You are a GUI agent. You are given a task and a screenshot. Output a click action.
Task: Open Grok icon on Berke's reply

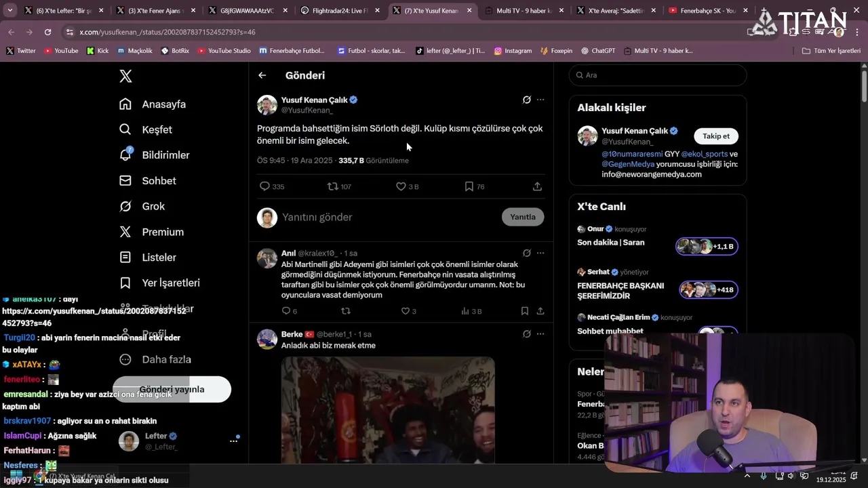pos(526,334)
